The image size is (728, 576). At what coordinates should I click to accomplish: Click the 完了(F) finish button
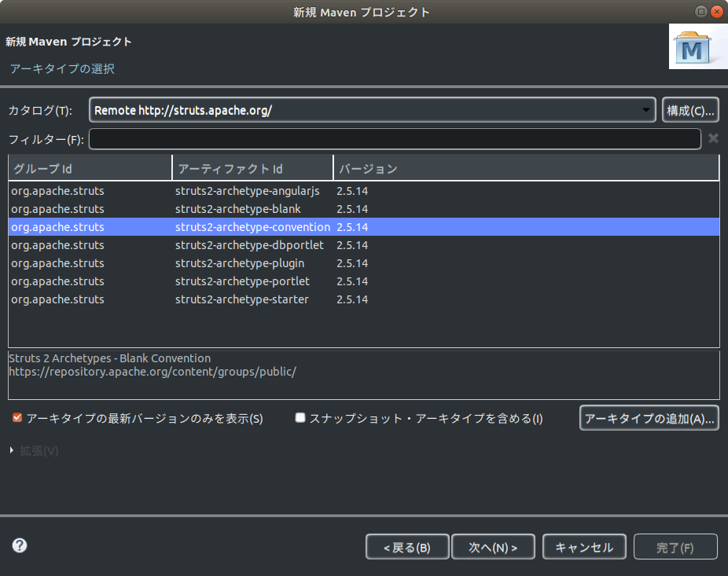click(x=675, y=547)
